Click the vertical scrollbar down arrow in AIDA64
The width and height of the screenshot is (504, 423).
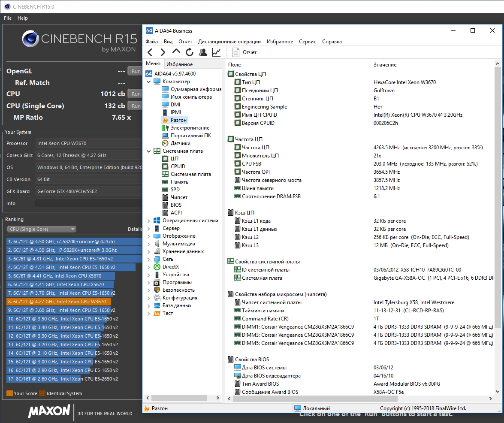498,392
